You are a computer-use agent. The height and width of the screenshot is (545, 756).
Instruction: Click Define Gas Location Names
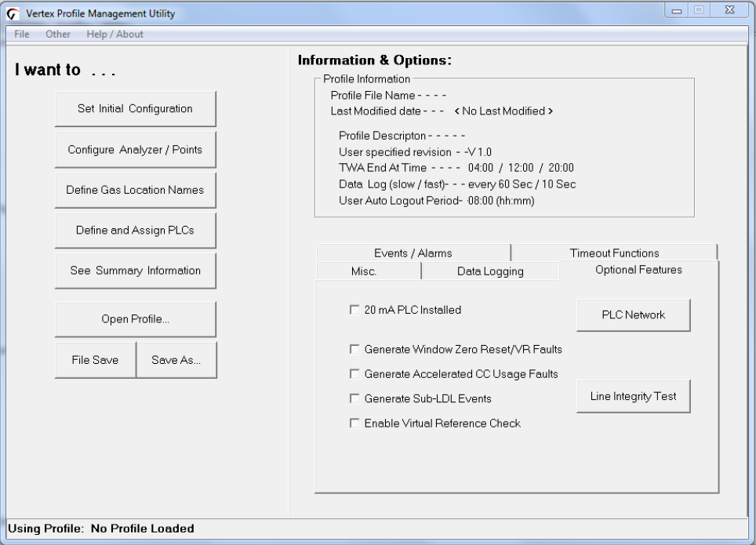[135, 191]
